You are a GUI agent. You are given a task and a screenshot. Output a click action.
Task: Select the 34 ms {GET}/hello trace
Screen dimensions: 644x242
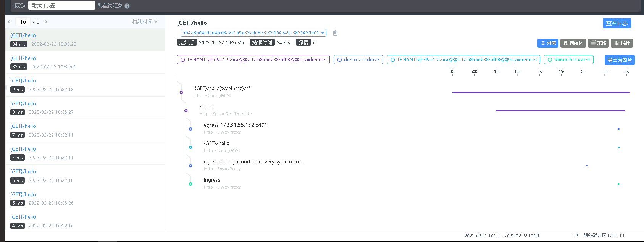[x=85, y=40]
